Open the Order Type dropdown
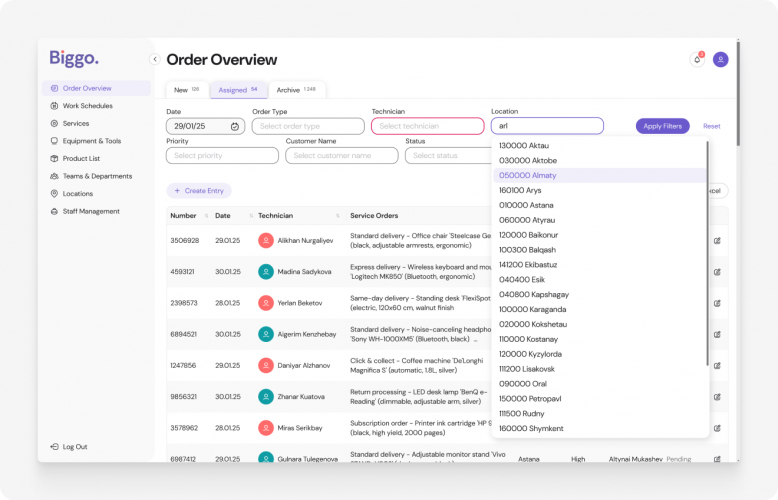This screenshot has width=778, height=500. (308, 126)
